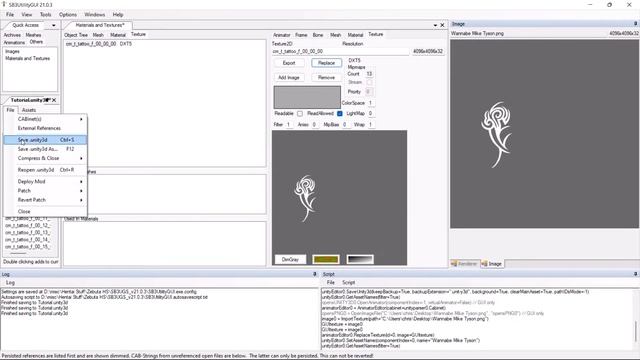Select cm_t_tattoo_f_00_13_ asset row
Image resolution: width=640 pixels, height=360 pixels.
(27, 233)
